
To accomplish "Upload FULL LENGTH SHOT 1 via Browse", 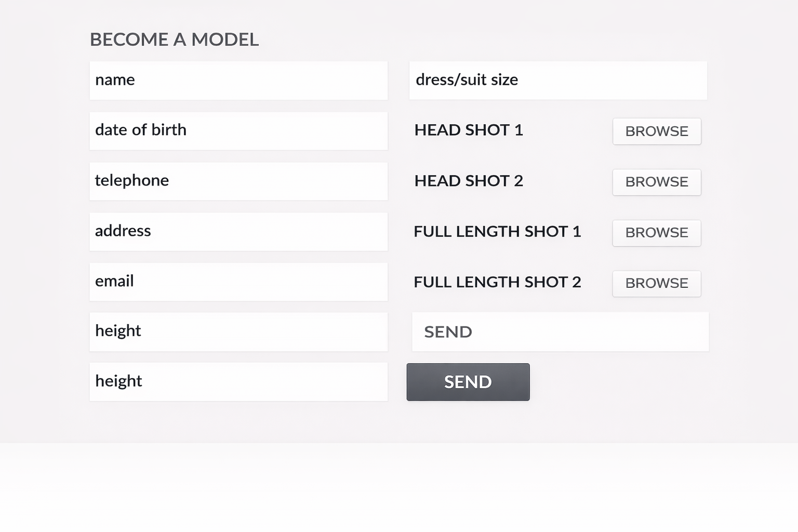I will 656,233.
